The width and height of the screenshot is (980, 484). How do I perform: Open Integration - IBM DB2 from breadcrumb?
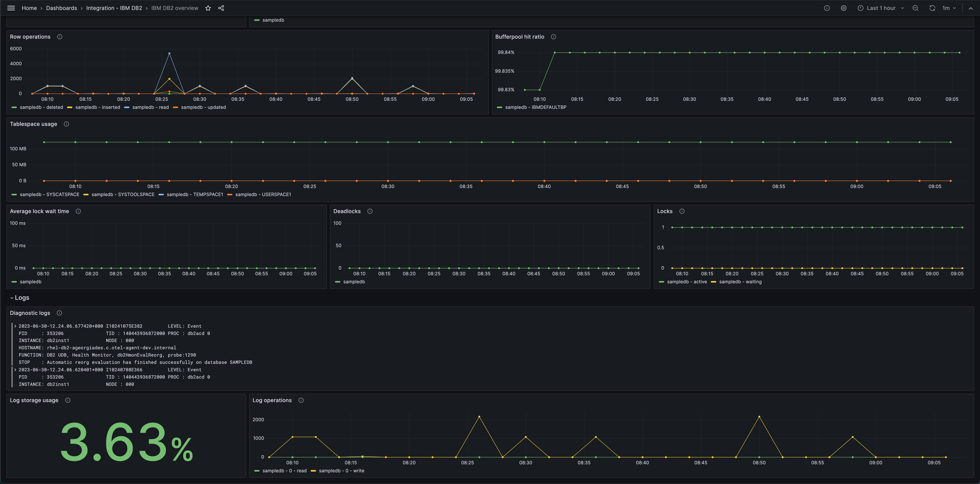(114, 8)
